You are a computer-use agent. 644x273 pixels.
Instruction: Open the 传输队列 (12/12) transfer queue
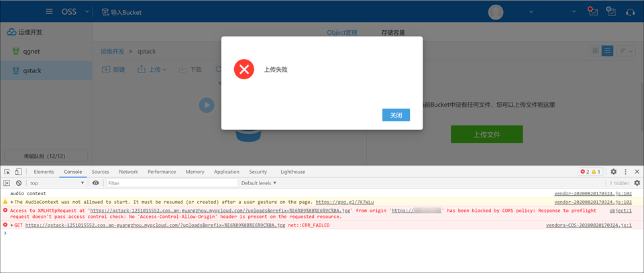45,156
